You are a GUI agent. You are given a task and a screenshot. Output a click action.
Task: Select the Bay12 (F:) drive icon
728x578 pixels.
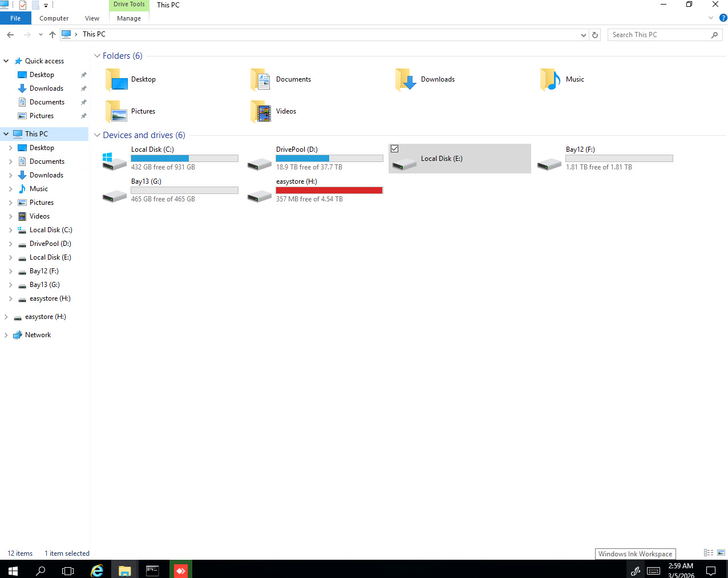pyautogui.click(x=549, y=164)
